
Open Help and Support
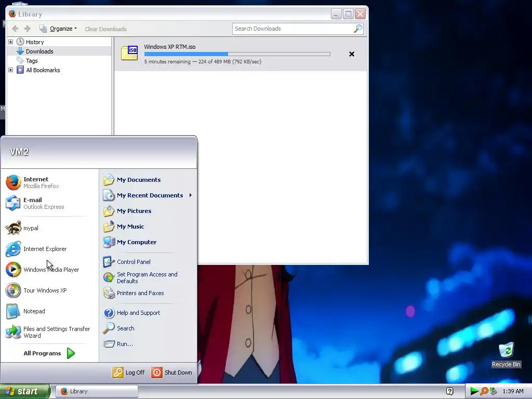[x=131, y=313]
